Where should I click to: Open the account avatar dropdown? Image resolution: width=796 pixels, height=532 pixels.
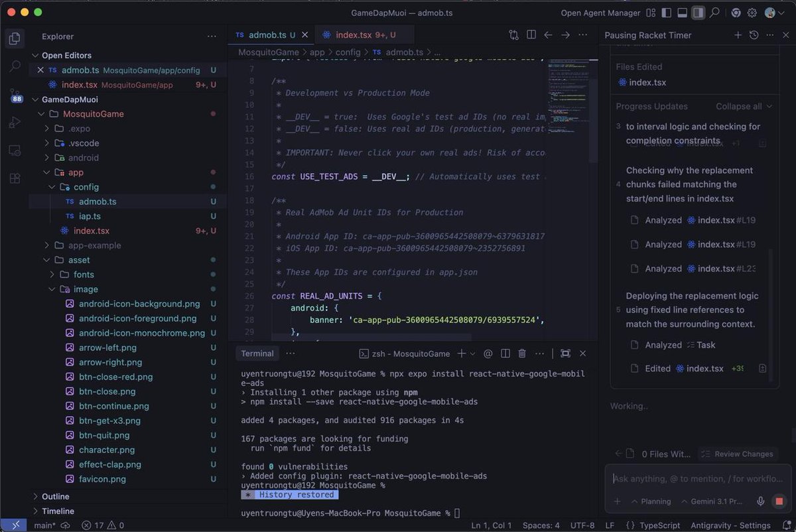(773, 13)
